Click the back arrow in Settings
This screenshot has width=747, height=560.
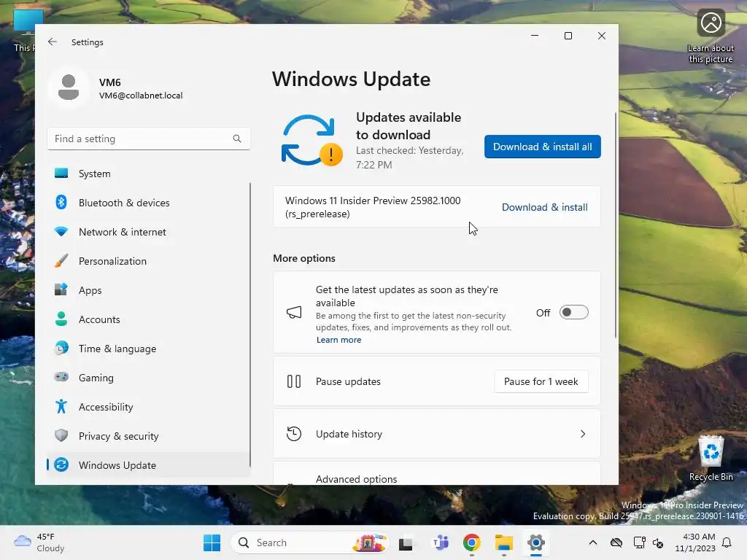[53, 42]
